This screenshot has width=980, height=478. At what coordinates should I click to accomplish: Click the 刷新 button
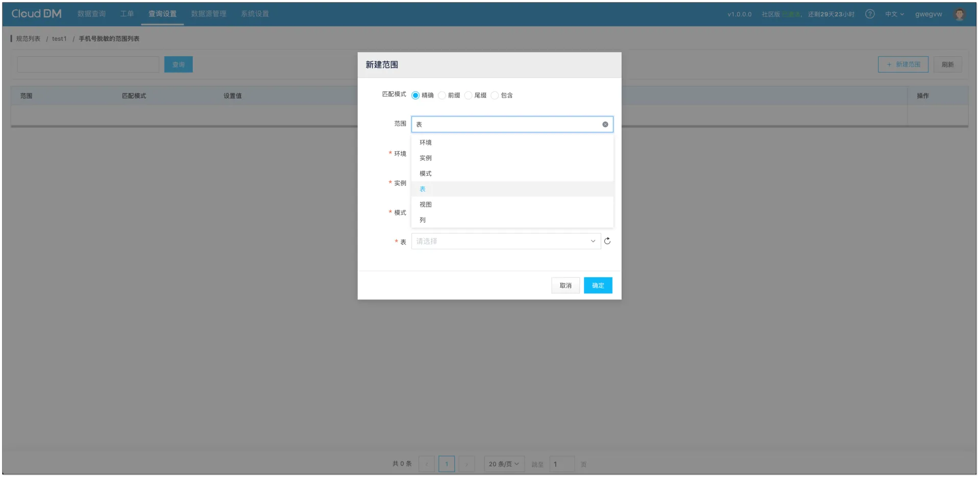click(x=947, y=64)
